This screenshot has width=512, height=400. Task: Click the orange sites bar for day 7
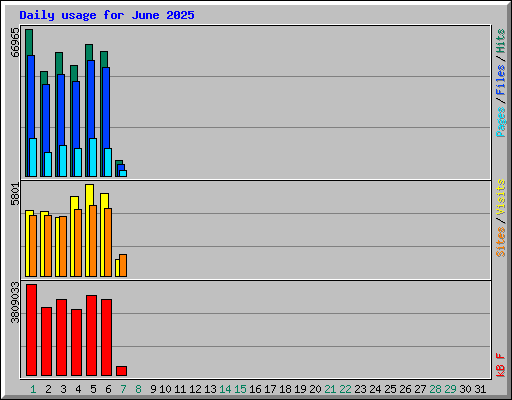[123, 265]
